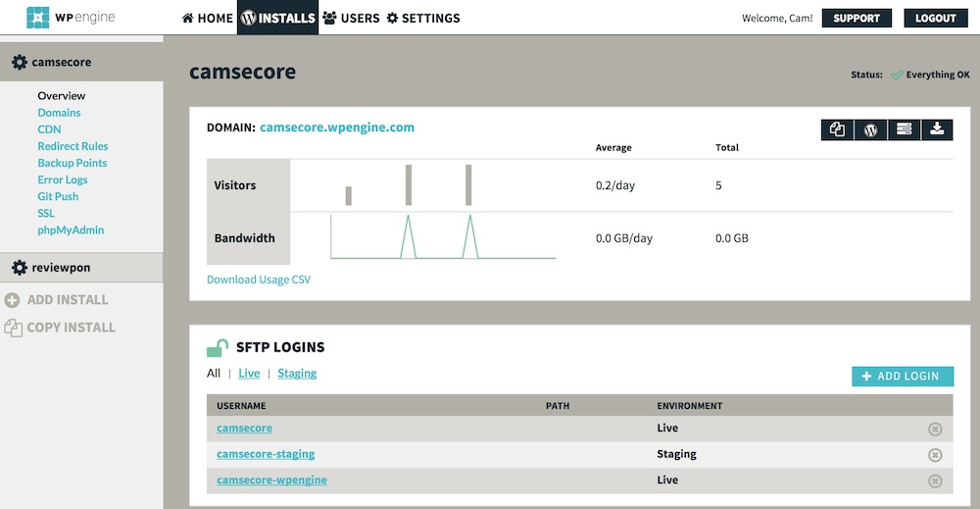This screenshot has height=509, width=980.
Task: Click the WP Engine logo
Action: click(x=71, y=18)
